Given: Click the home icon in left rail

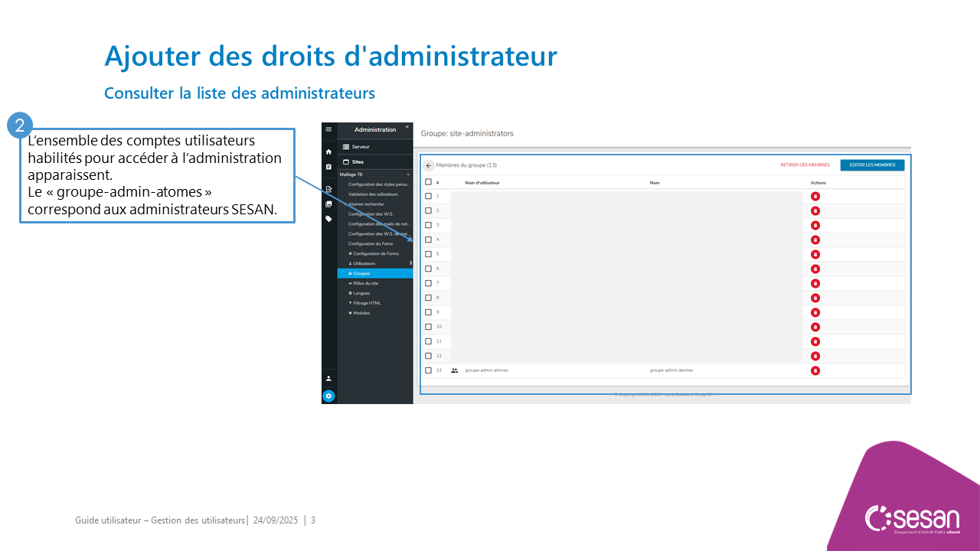Looking at the screenshot, I should click(328, 152).
